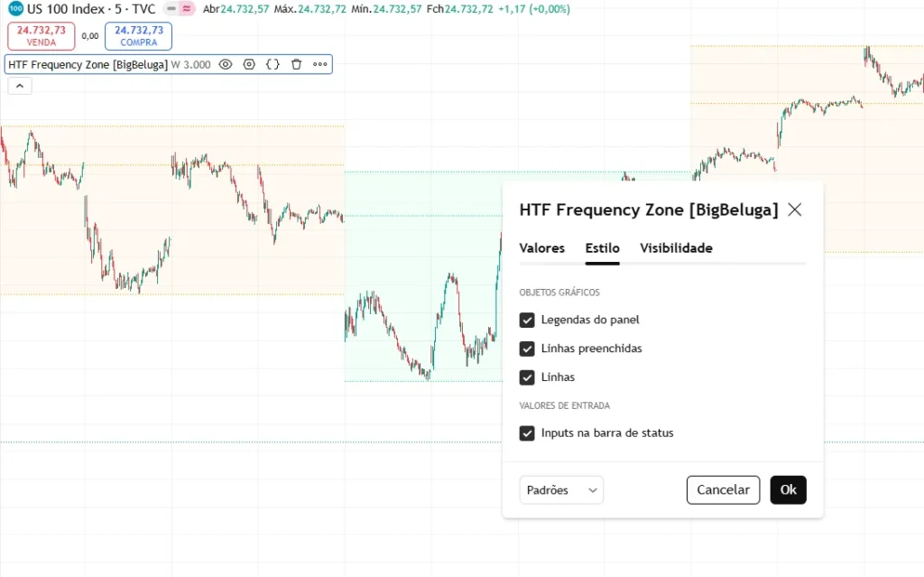
Task: Collapse the indicator legend chevron
Action: pos(20,86)
